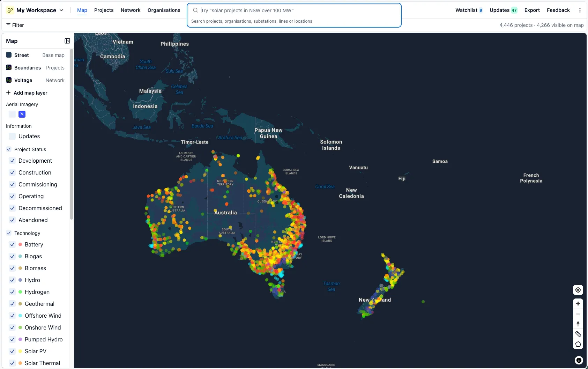Viewport: 588px width, 369px height.
Task: Reset map compass bearing
Action: tap(578, 324)
